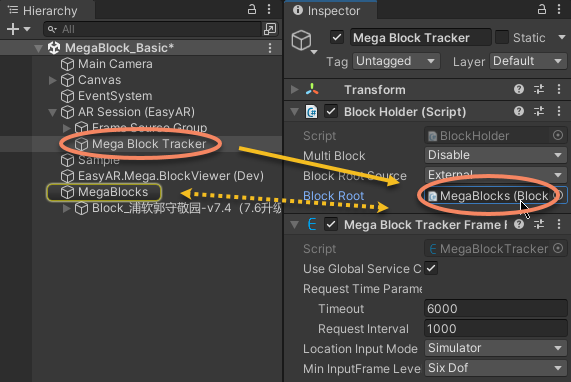Toggle the Mega Block Tracker active checkbox
Viewport: 571px width, 382px height.
pos(337,38)
